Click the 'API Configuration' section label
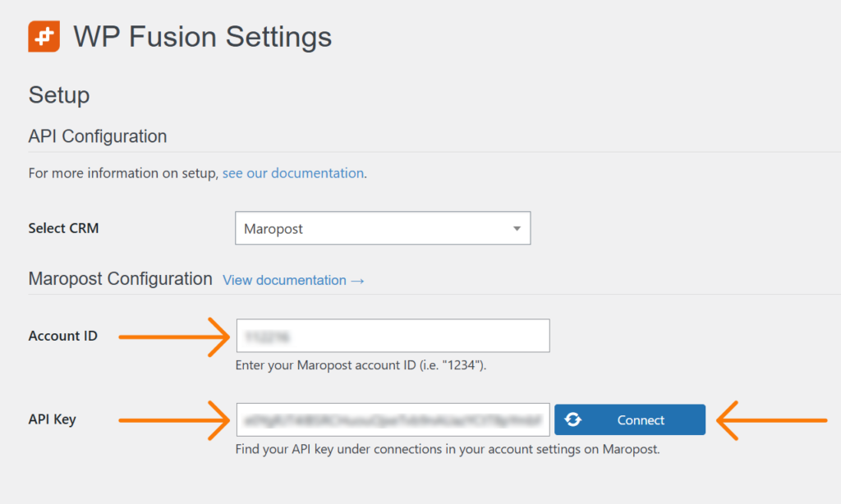Image resolution: width=841 pixels, height=504 pixels. coord(97,136)
